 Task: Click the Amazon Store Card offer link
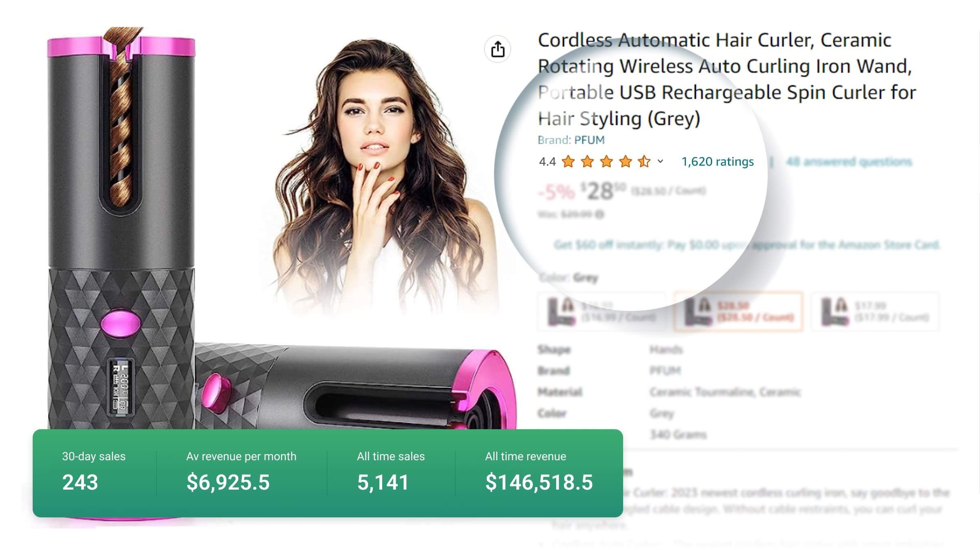pos(746,245)
